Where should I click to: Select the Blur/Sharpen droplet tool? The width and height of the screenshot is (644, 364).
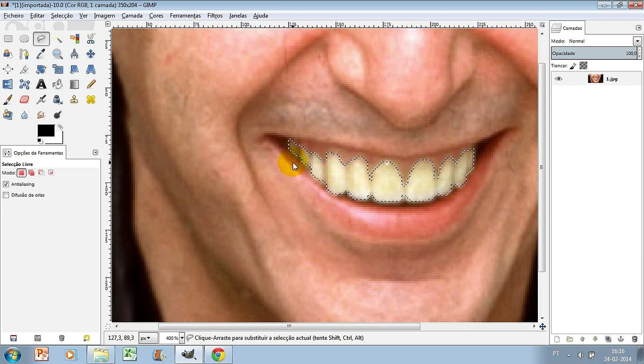pyautogui.click(x=24, y=115)
